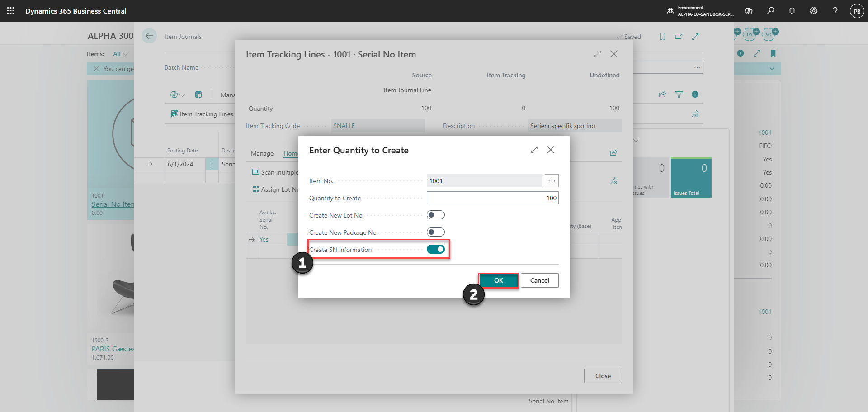The height and width of the screenshot is (412, 868).
Task: Expand the Enter Quantity dialog to full screen
Action: 534,150
